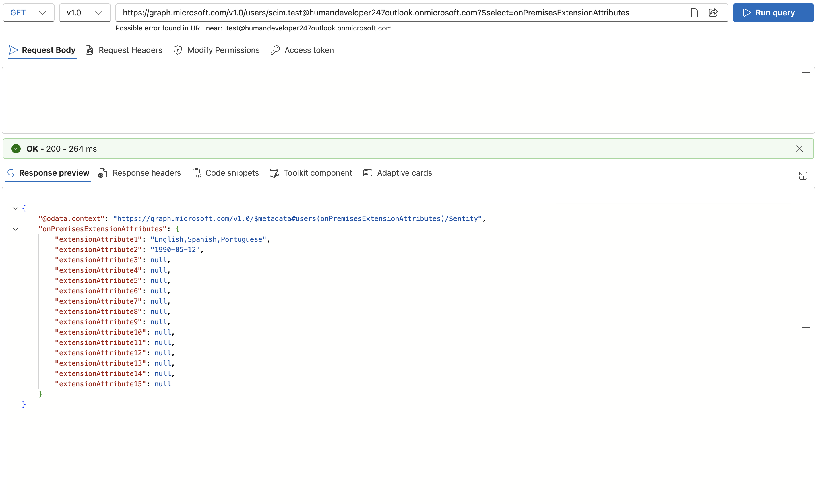Open the Access token tab
Image resolution: width=818 pixels, height=504 pixels.
pyautogui.click(x=302, y=50)
